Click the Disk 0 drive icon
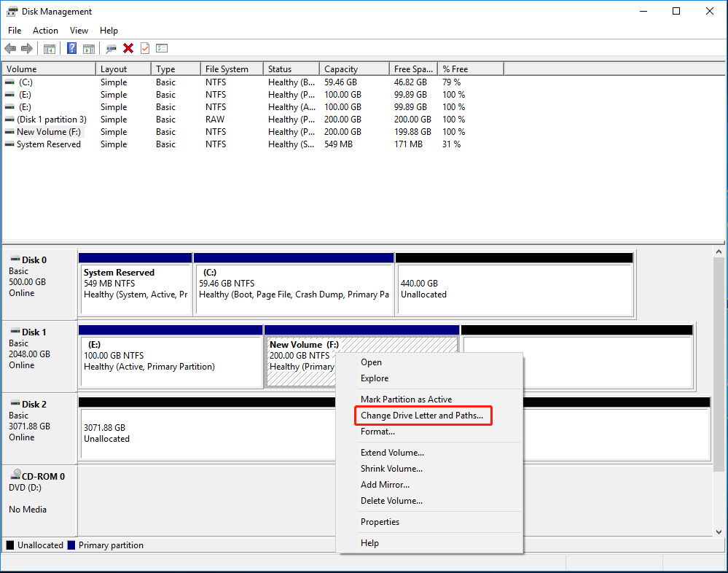The width and height of the screenshot is (728, 573). [15, 259]
